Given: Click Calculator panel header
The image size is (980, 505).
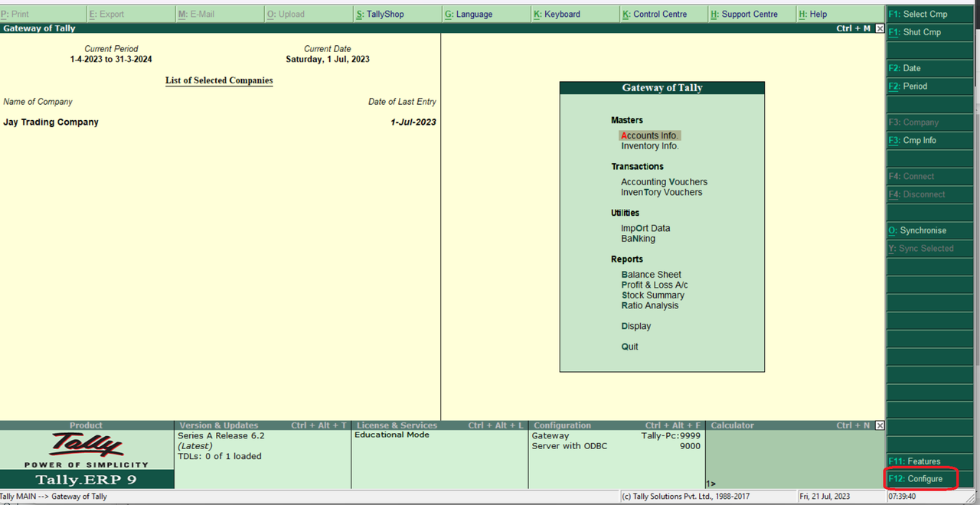Looking at the screenshot, I should (789, 425).
